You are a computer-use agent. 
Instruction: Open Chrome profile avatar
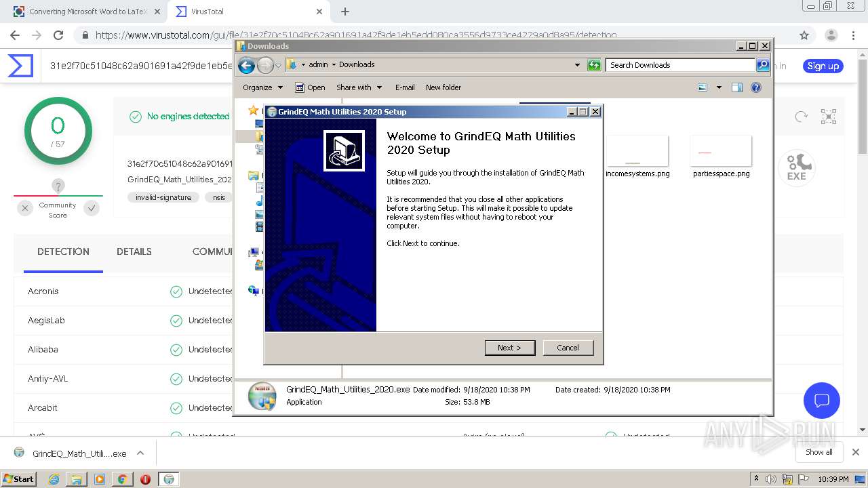click(x=831, y=35)
